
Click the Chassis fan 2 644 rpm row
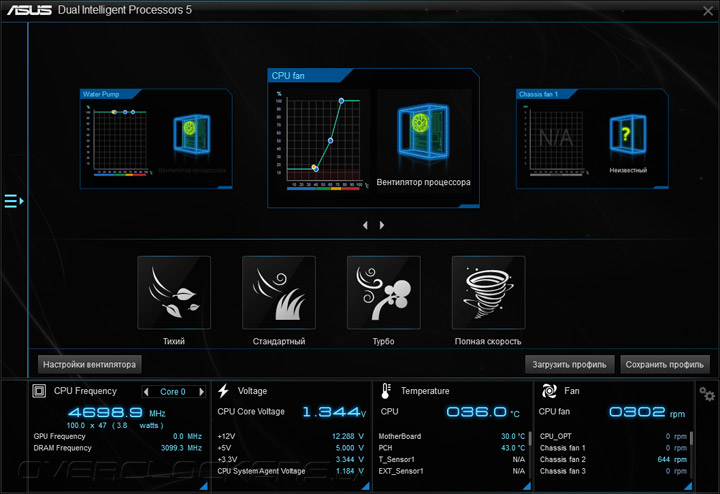coord(613,460)
